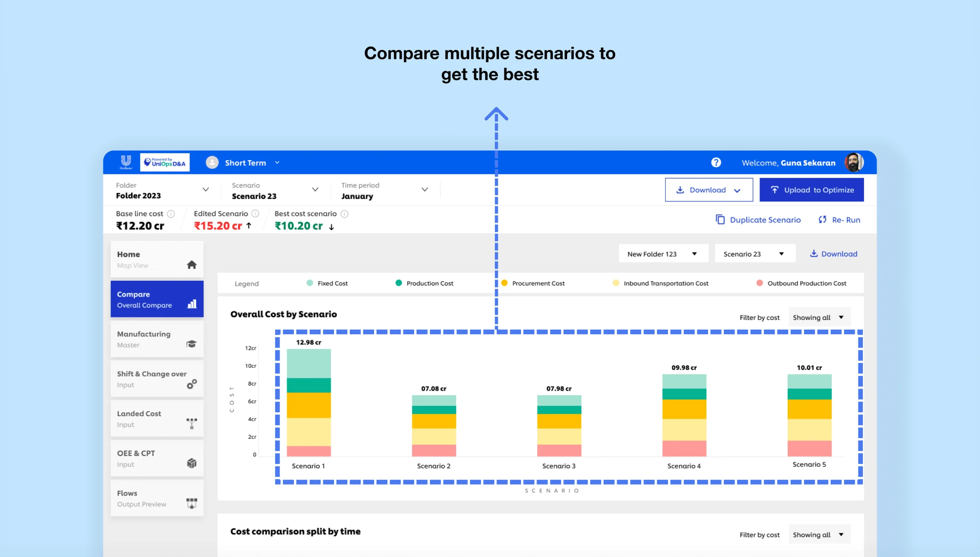Click the Fixed Cost legend swatch
Viewport: 980px width, 557px height.
[x=310, y=283]
